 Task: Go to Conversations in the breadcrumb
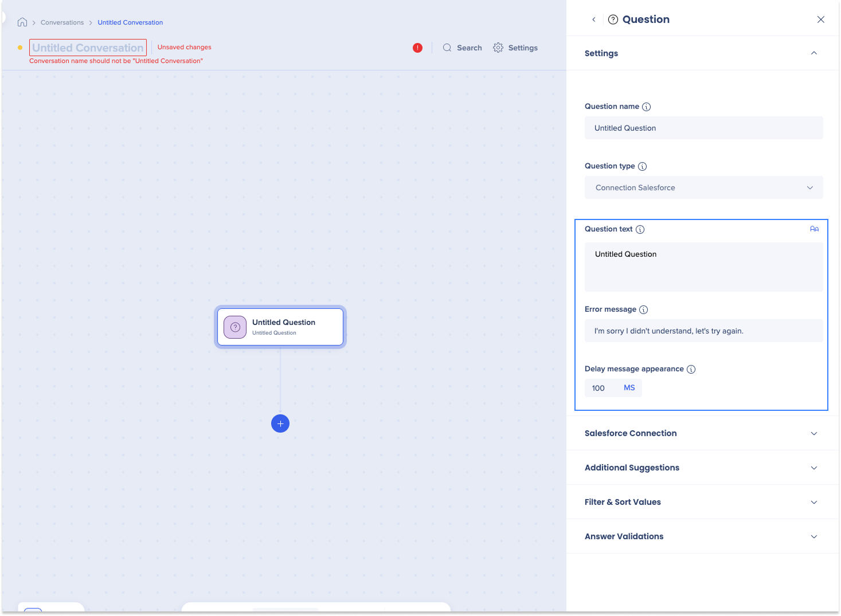point(62,22)
